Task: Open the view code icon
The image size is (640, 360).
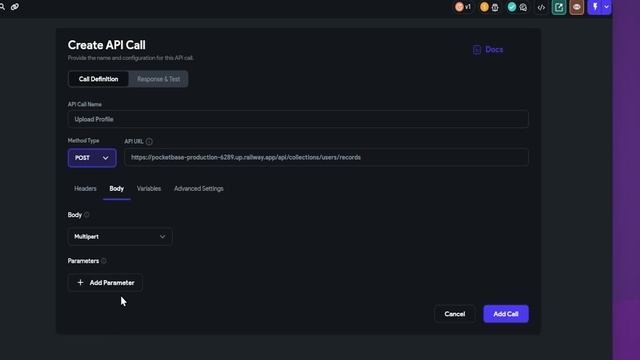Action: (541, 7)
